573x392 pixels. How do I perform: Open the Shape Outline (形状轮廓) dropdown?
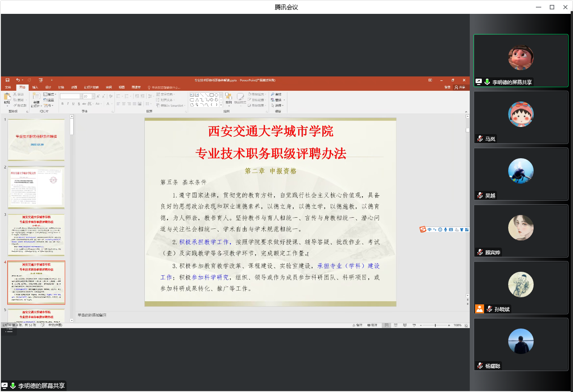[257, 100]
